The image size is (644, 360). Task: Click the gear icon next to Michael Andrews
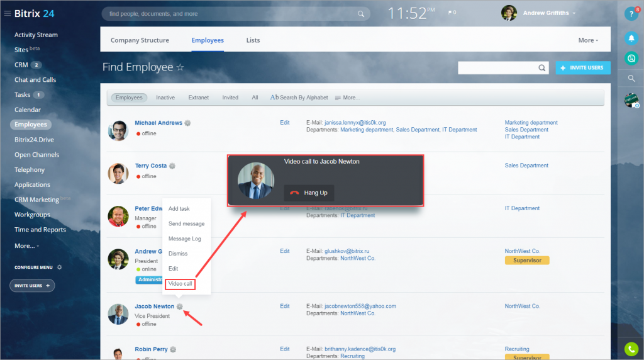click(187, 123)
